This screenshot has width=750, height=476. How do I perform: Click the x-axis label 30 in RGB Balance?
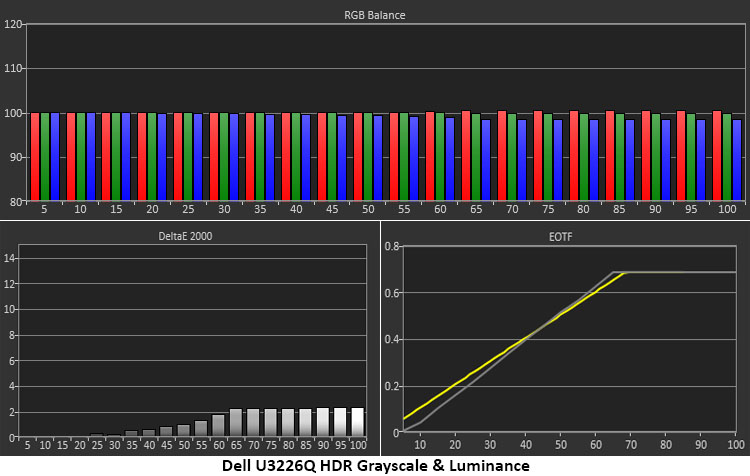point(224,210)
